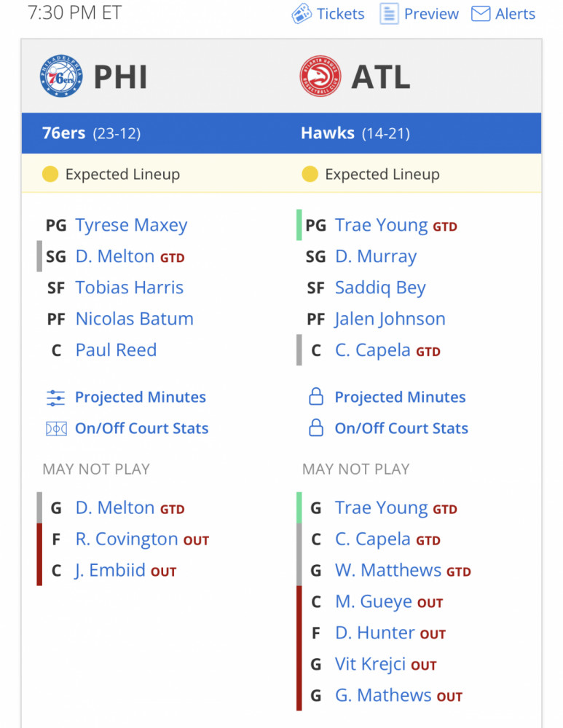Click the Atlanta Hawks logo
Image resolution: width=563 pixels, height=728 pixels.
point(320,76)
